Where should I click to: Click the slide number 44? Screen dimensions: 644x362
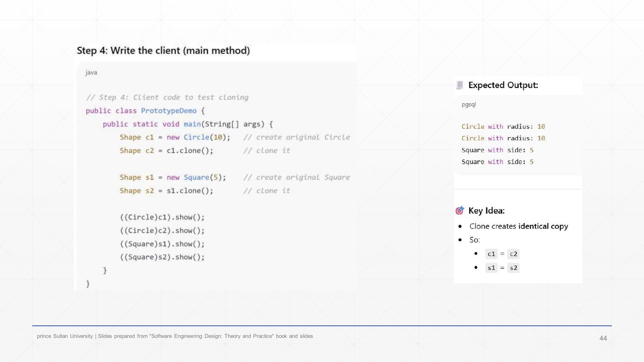603,338
